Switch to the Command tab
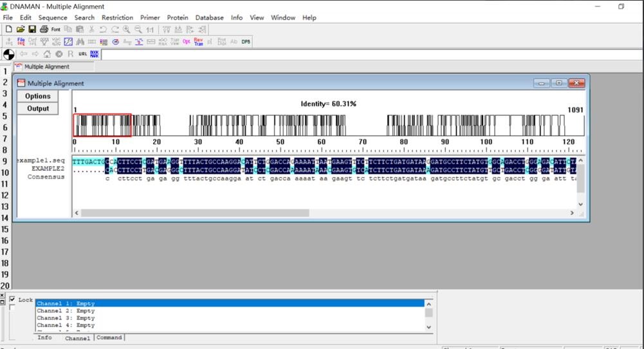Image resolution: width=644 pixels, height=349 pixels. [109, 337]
